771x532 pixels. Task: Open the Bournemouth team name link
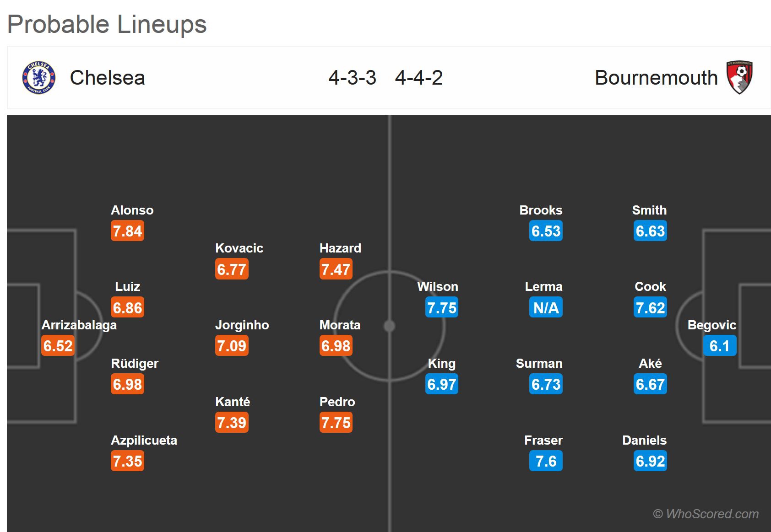click(656, 78)
